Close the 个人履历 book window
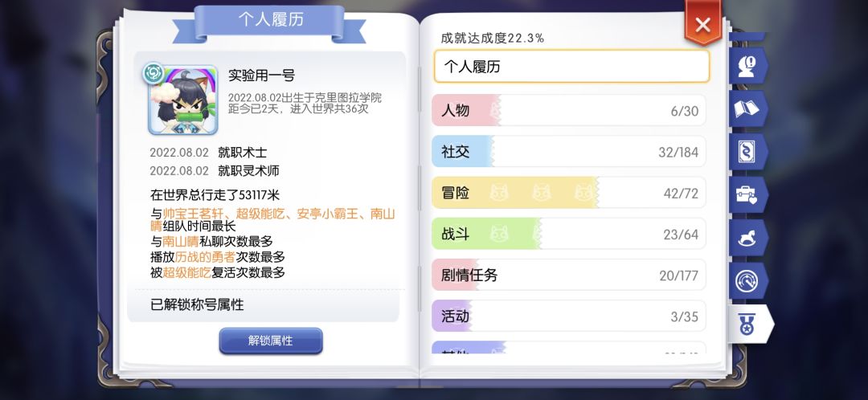Image resolution: width=868 pixels, height=400 pixels. (x=702, y=25)
